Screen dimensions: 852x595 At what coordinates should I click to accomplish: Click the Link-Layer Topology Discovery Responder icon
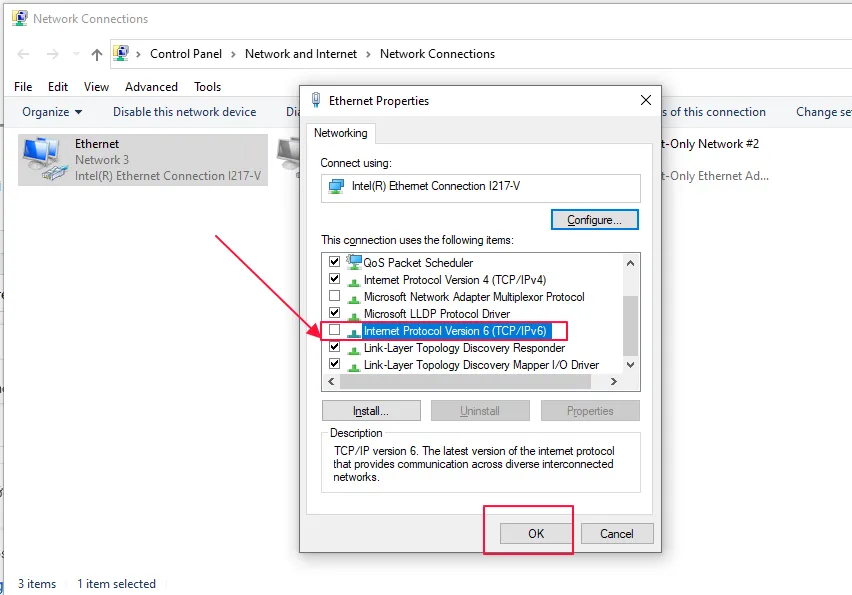354,348
